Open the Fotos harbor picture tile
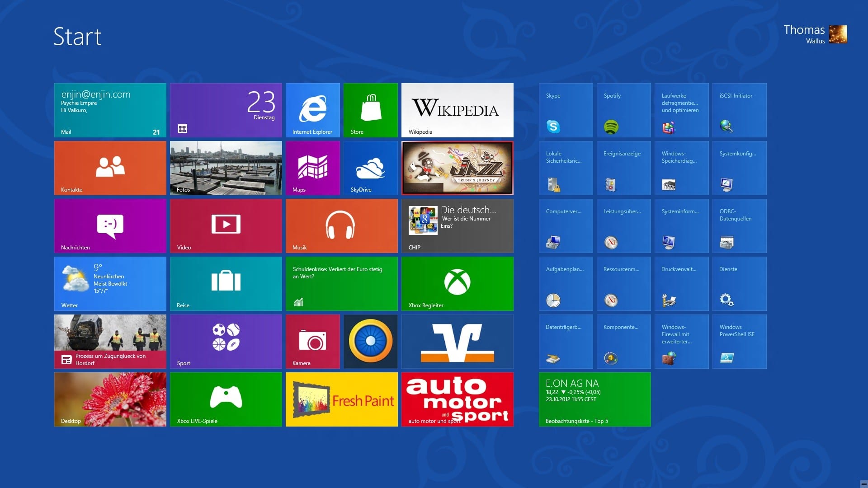 tap(226, 168)
